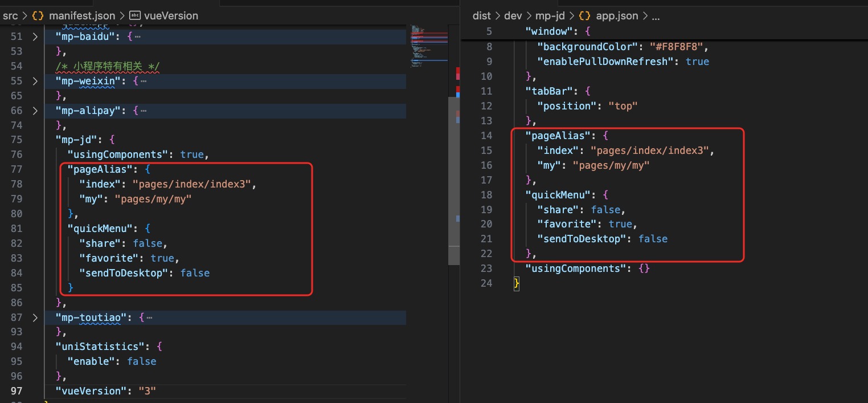Click the fold ellipsis after "mp-weixin": {
The width and height of the screenshot is (868, 403).
pos(143,81)
